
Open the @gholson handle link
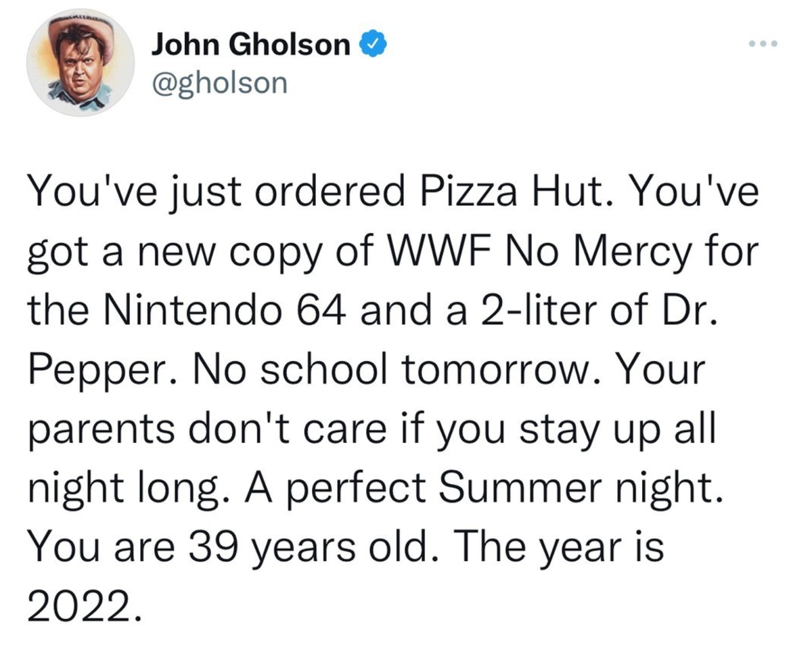coord(219,83)
